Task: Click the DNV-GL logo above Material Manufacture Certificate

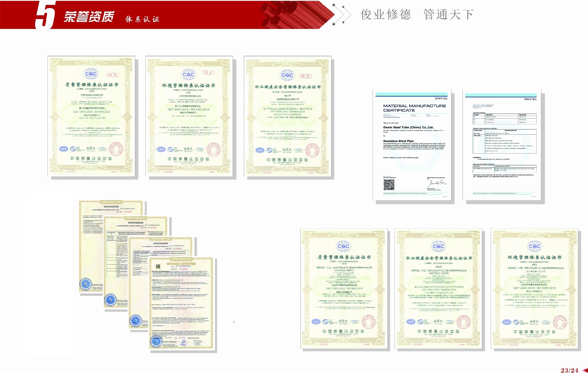Action: [x=441, y=98]
